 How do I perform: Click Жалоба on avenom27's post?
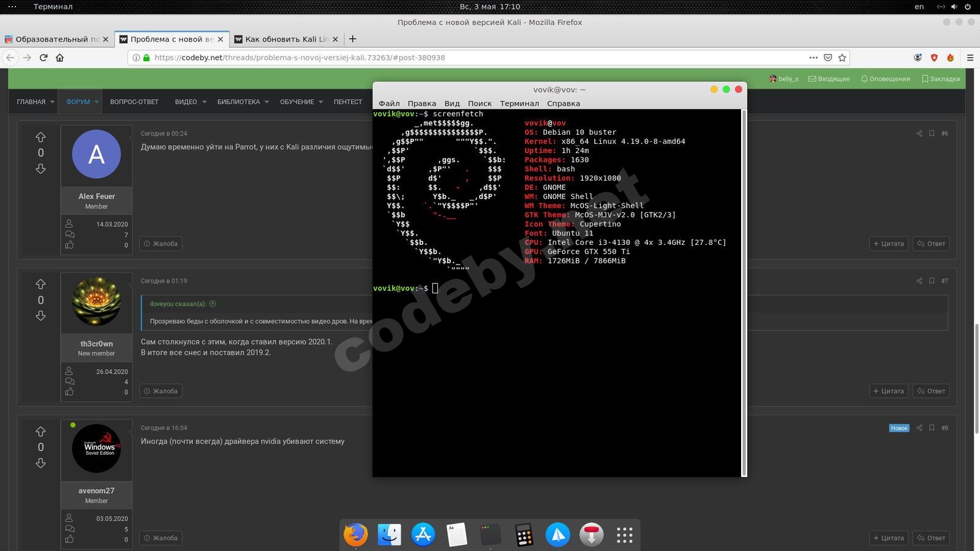point(160,538)
